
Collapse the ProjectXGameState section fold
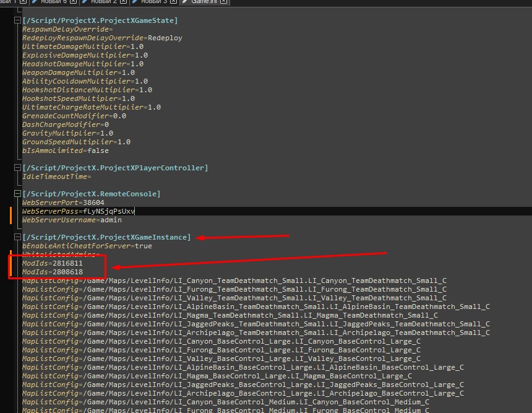click(17, 20)
